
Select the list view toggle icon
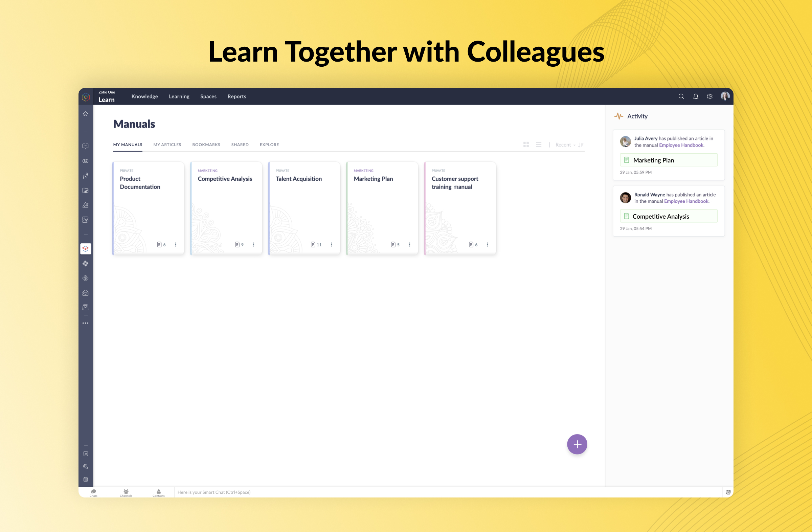538,146
